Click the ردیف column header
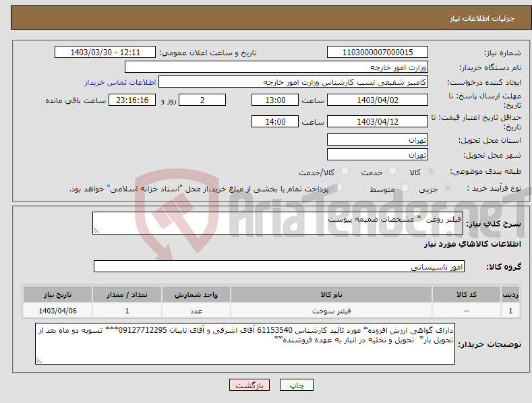Viewport: 532px width, 403px height. click(510, 294)
